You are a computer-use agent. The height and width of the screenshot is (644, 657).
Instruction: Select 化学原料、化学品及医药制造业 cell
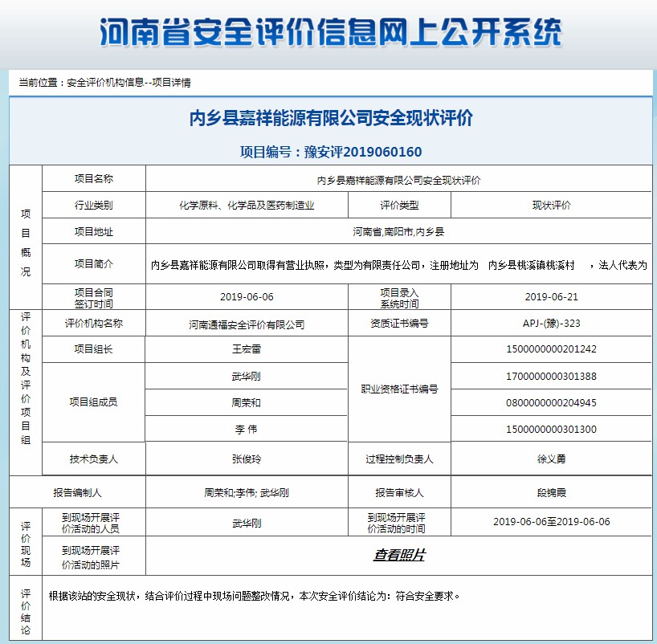click(x=247, y=206)
